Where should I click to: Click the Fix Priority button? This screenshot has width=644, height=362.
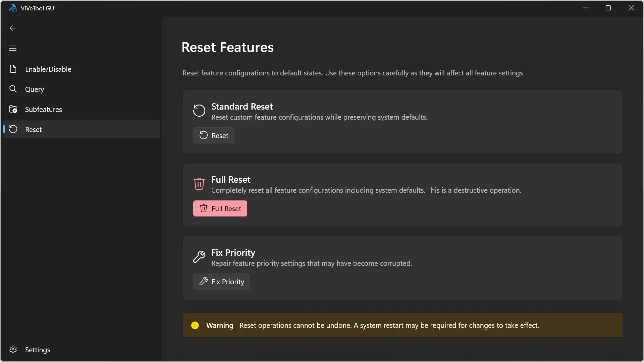(221, 282)
